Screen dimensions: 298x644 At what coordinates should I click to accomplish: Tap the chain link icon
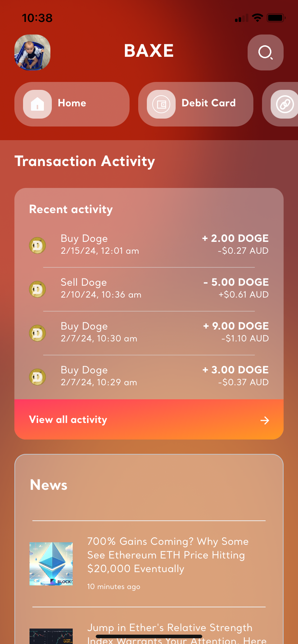285,104
